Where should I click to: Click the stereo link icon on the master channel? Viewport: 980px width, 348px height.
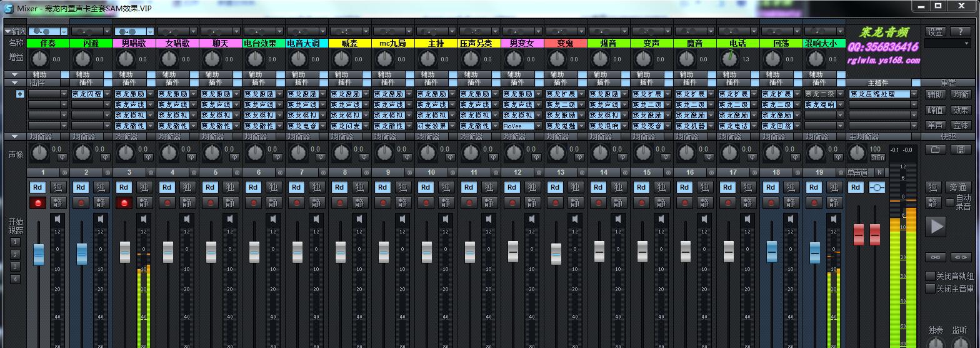tap(877, 187)
